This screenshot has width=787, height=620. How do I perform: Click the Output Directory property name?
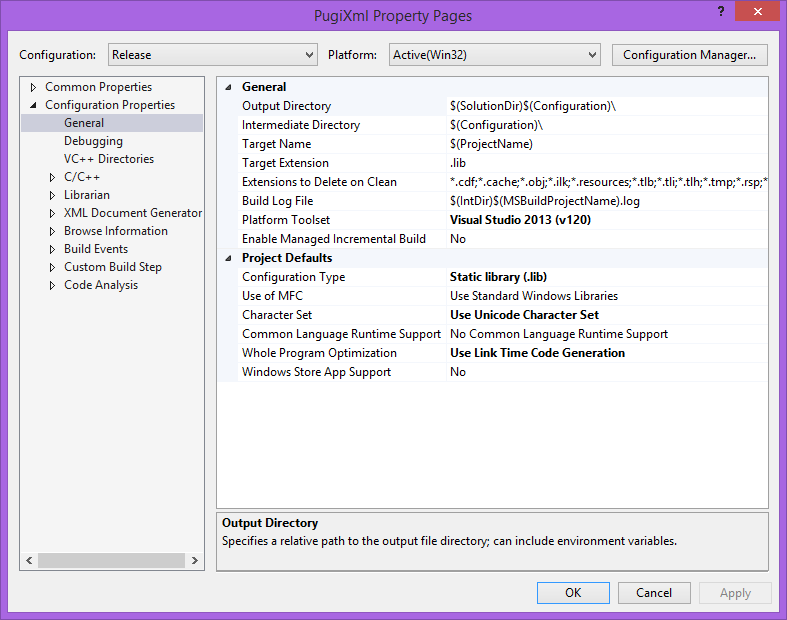287,106
